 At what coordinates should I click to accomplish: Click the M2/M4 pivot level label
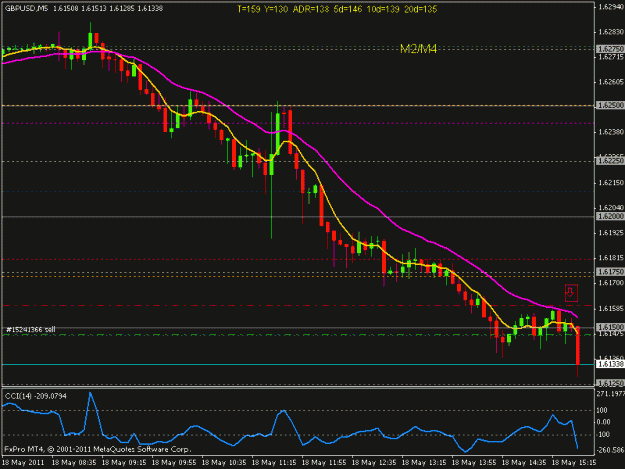[419, 49]
